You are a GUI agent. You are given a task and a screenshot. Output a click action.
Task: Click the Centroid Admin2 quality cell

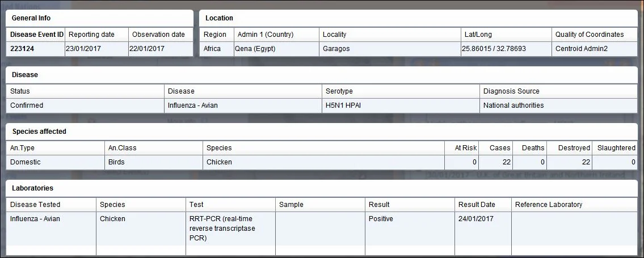tap(594, 49)
